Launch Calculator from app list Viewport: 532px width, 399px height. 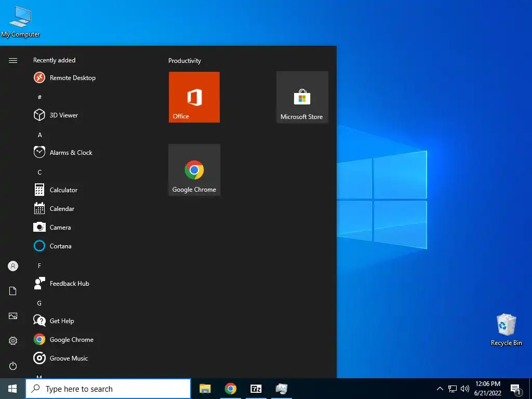tap(56, 190)
